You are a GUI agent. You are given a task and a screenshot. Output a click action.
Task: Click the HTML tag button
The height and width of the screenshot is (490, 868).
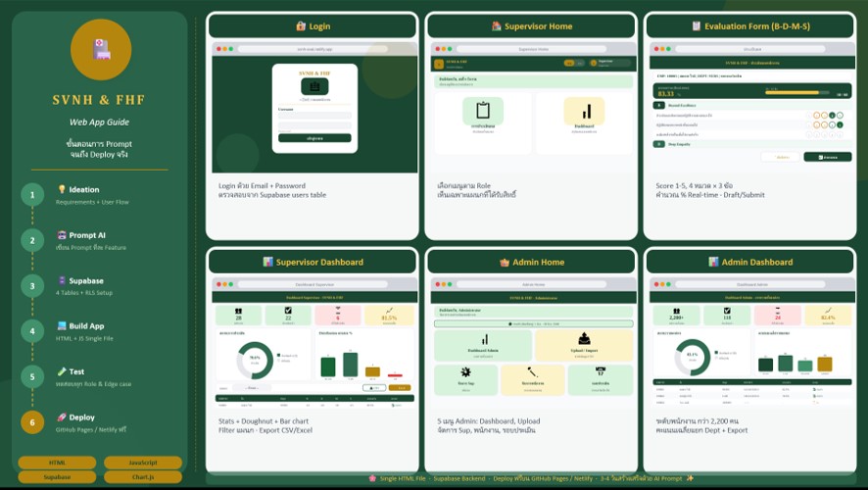coord(57,463)
